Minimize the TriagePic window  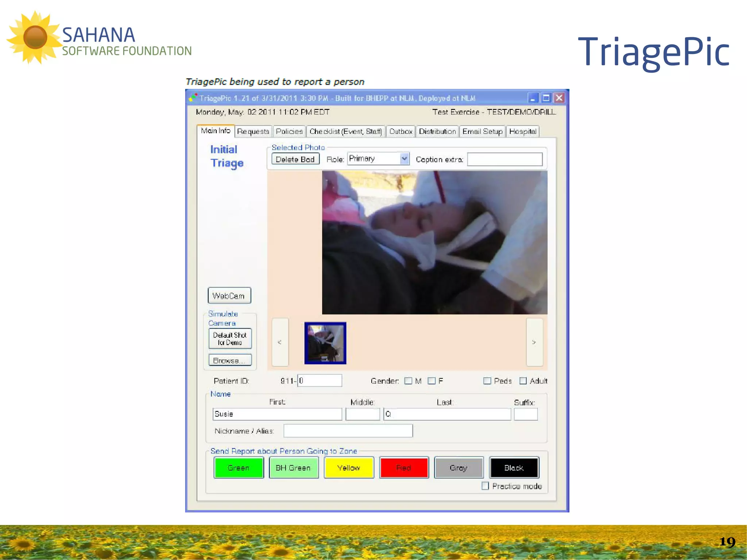533,98
